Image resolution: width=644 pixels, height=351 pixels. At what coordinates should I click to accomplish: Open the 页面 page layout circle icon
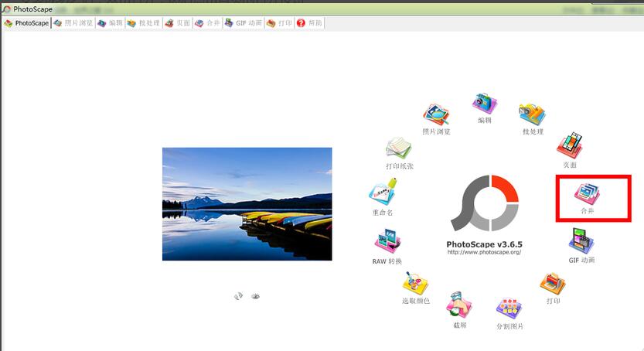click(570, 146)
